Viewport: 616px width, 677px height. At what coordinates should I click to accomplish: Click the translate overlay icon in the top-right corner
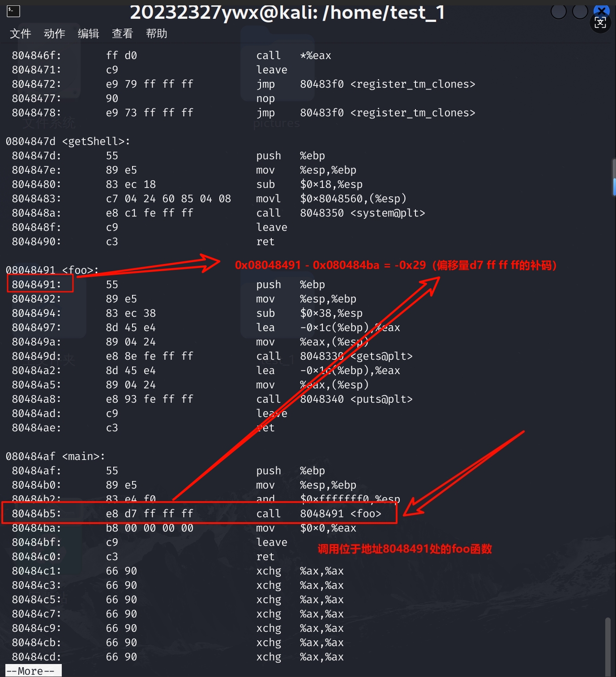coord(600,23)
